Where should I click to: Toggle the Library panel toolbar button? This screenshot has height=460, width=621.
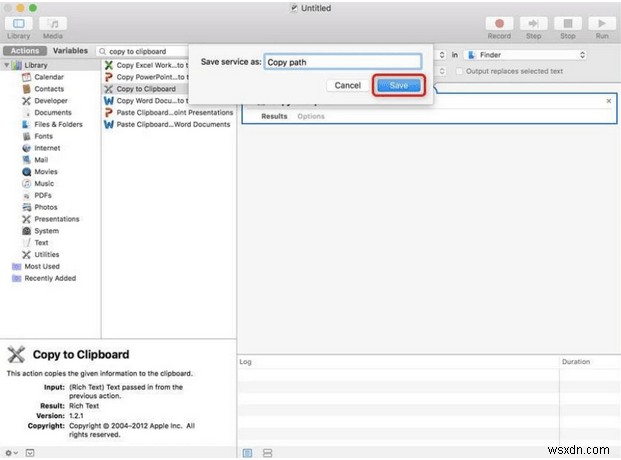pos(19,24)
